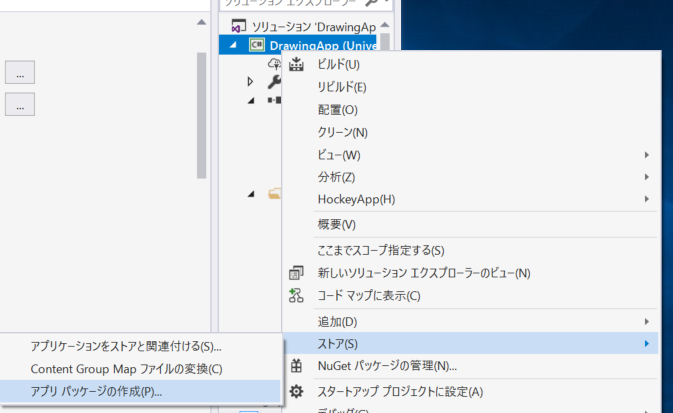Click the Visual Studio solution icon
This screenshot has height=413, width=673.
point(238,26)
